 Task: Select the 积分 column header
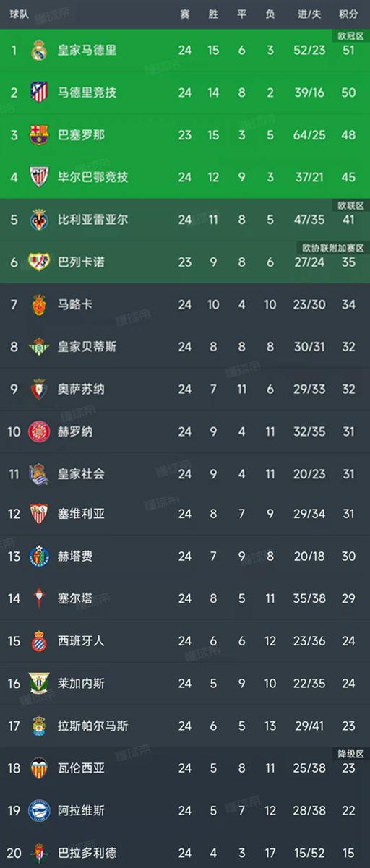pos(348,14)
